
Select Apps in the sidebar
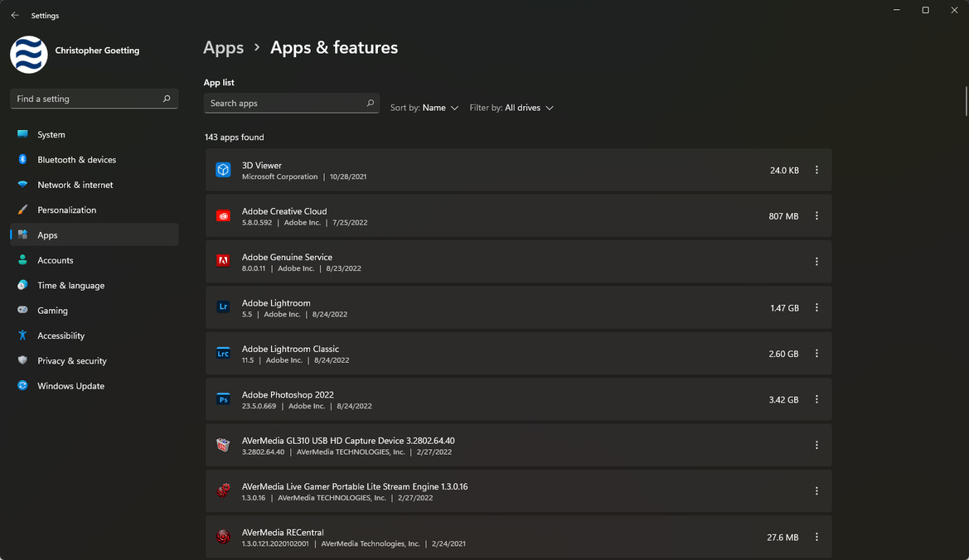coord(94,235)
